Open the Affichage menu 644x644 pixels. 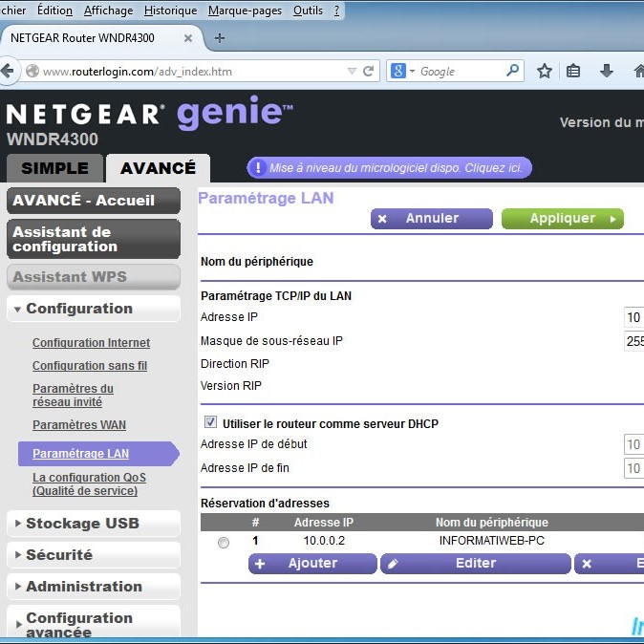pyautogui.click(x=108, y=11)
